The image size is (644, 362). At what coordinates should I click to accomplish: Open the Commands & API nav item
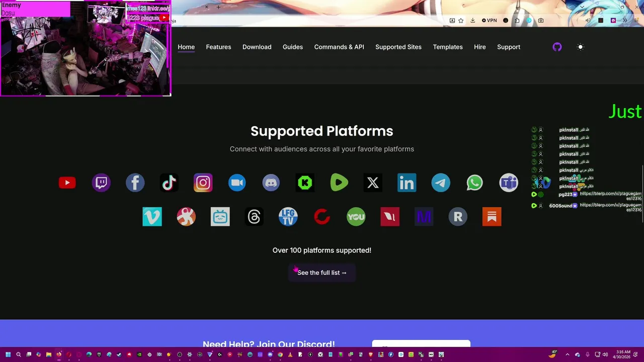[339, 47]
